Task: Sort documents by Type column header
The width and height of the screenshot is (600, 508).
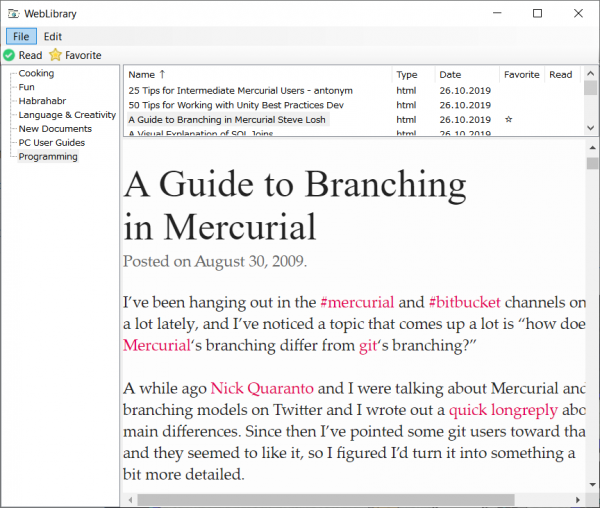Action: 406,75
